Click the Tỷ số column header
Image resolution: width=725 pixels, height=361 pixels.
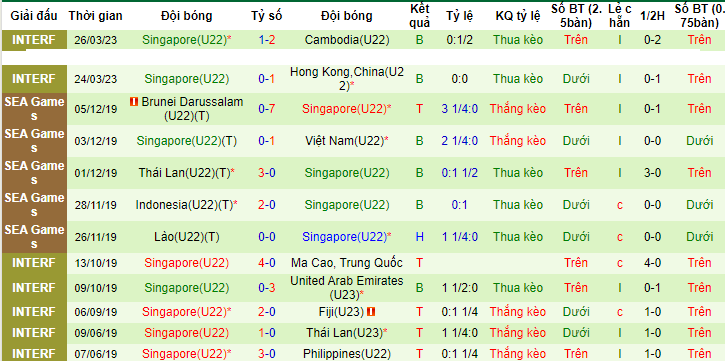click(x=267, y=16)
